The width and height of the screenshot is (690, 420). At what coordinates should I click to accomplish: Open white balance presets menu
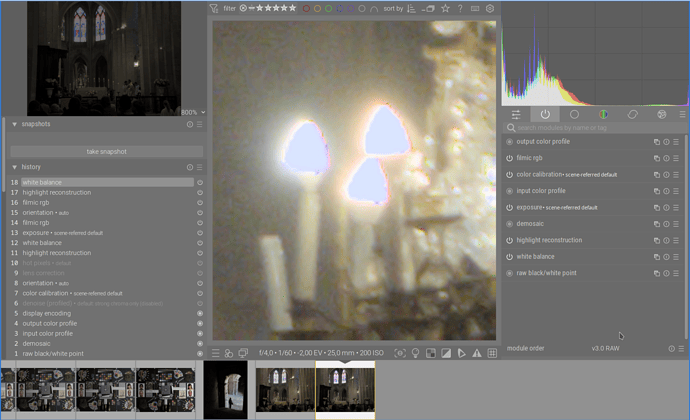[x=676, y=257]
